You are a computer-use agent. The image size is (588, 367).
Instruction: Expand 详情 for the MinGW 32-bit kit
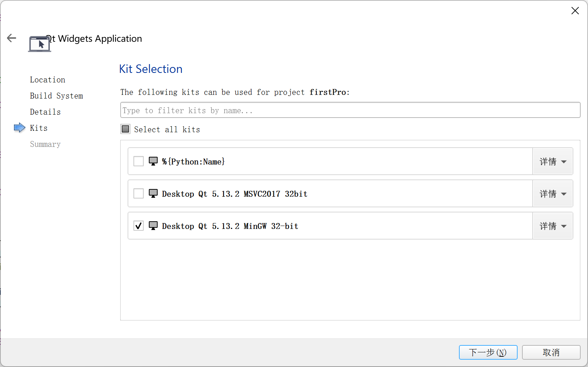552,226
